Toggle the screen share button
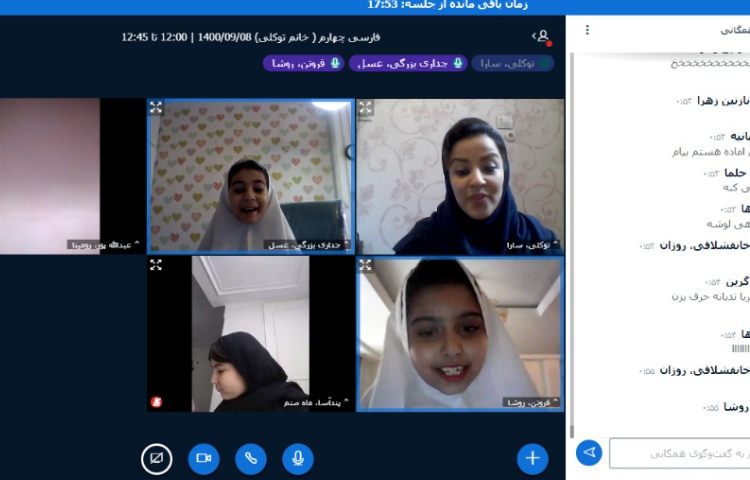 click(x=157, y=458)
